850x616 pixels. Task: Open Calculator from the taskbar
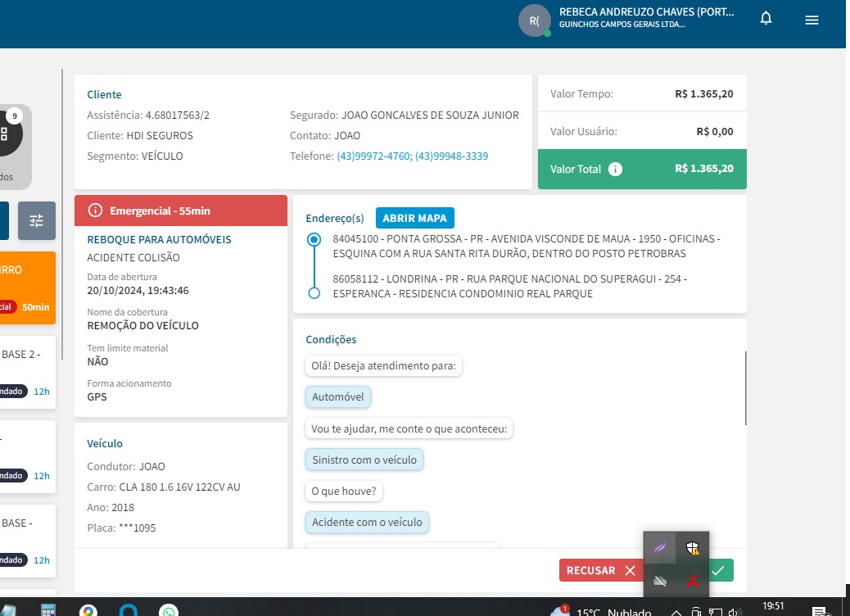point(48,610)
